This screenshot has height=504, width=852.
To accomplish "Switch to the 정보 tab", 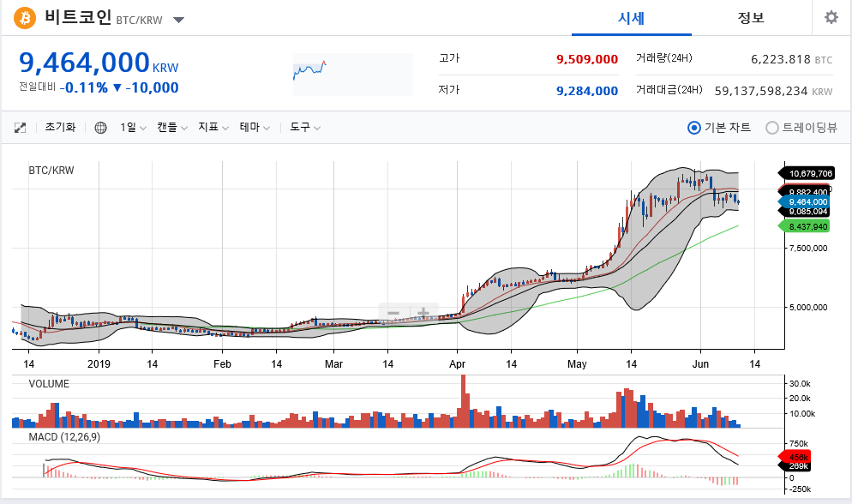I will [x=751, y=18].
